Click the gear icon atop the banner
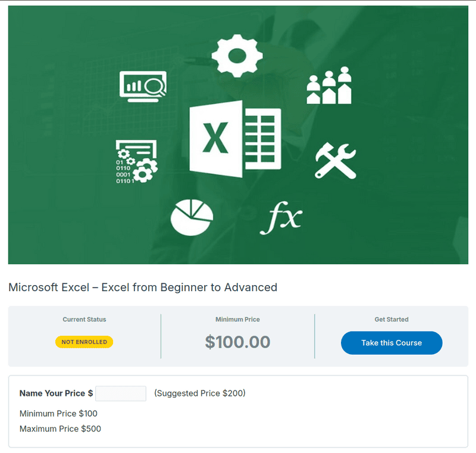The image size is (476, 453). click(x=237, y=55)
